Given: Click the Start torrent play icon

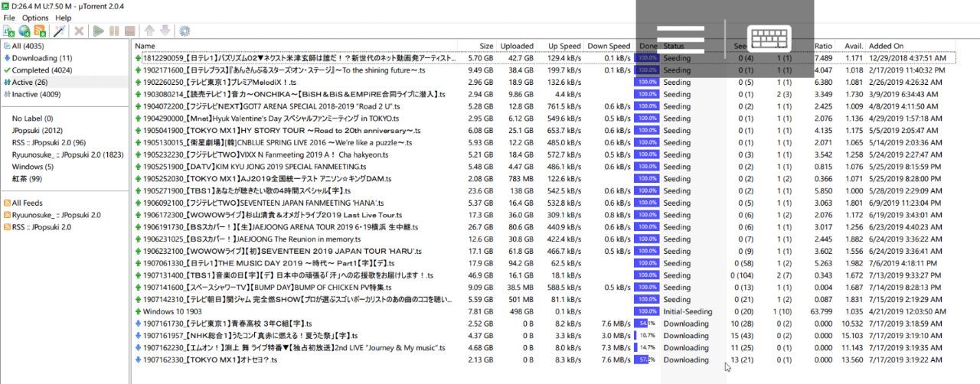Looking at the screenshot, I should pyautogui.click(x=98, y=31).
